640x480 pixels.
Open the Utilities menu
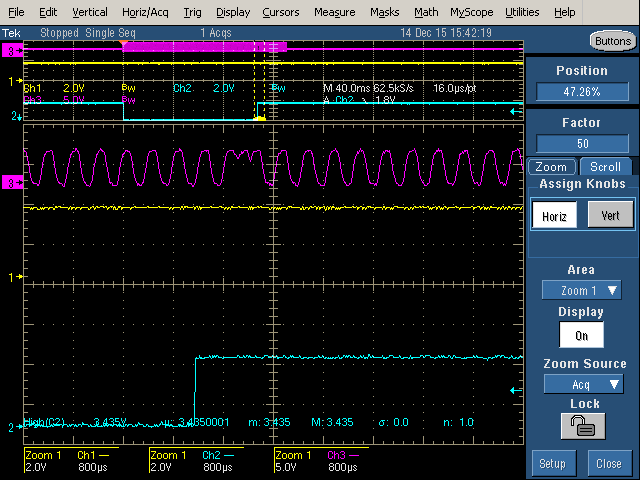(x=522, y=13)
